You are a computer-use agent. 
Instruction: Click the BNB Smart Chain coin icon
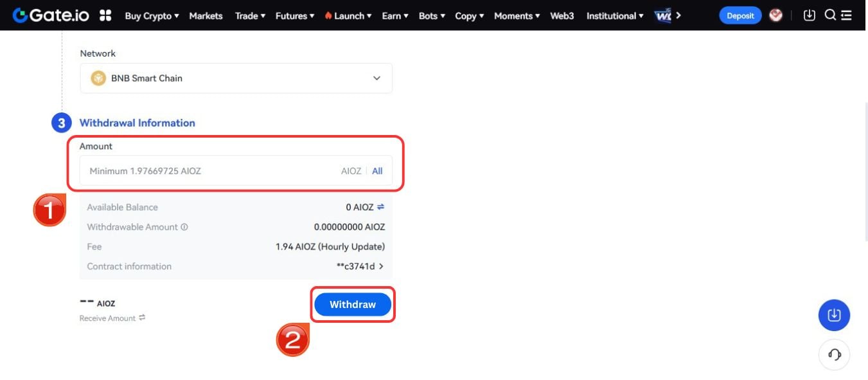click(x=98, y=78)
